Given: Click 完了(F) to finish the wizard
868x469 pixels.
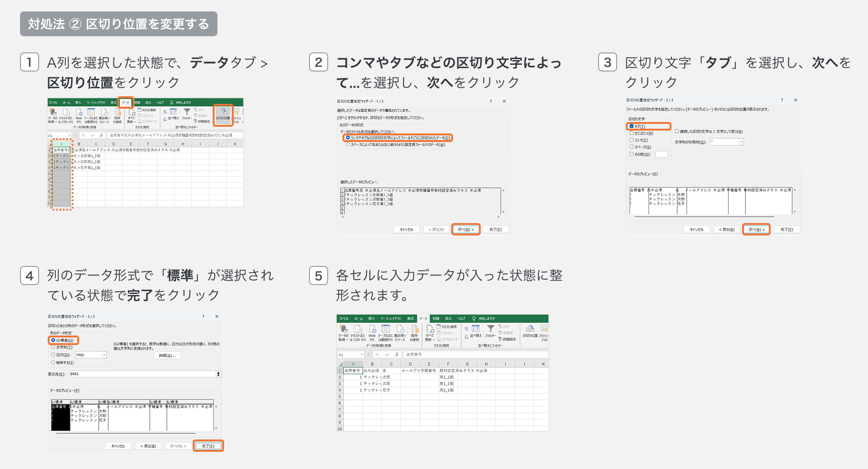Looking at the screenshot, I should tap(208, 446).
